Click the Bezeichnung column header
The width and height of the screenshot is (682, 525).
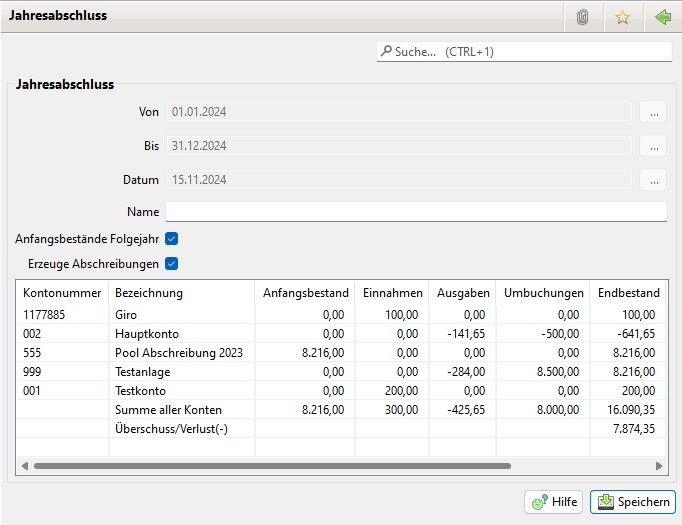point(150,293)
